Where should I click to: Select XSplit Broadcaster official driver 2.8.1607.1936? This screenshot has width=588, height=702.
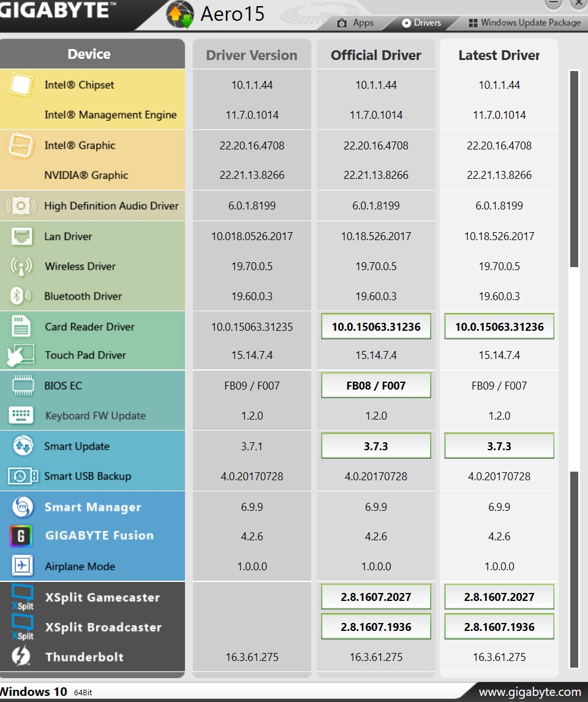click(x=376, y=627)
